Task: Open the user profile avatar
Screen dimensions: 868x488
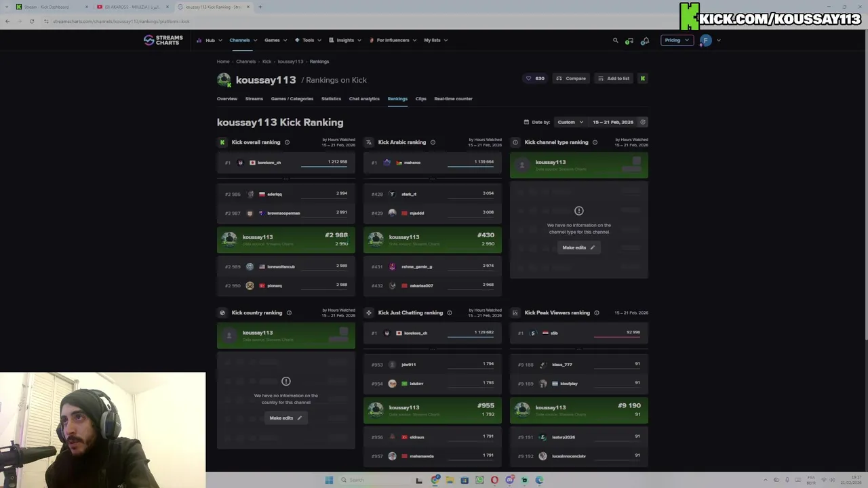Action: (705, 40)
